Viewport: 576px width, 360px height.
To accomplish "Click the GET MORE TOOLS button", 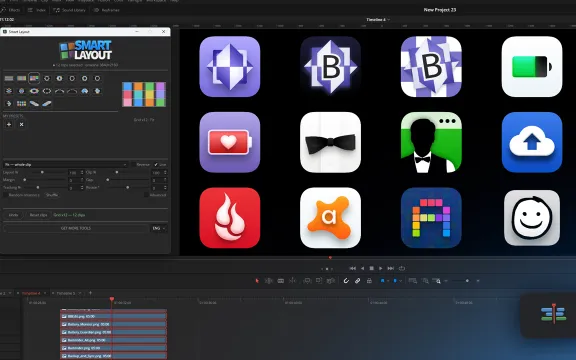I will (76, 228).
